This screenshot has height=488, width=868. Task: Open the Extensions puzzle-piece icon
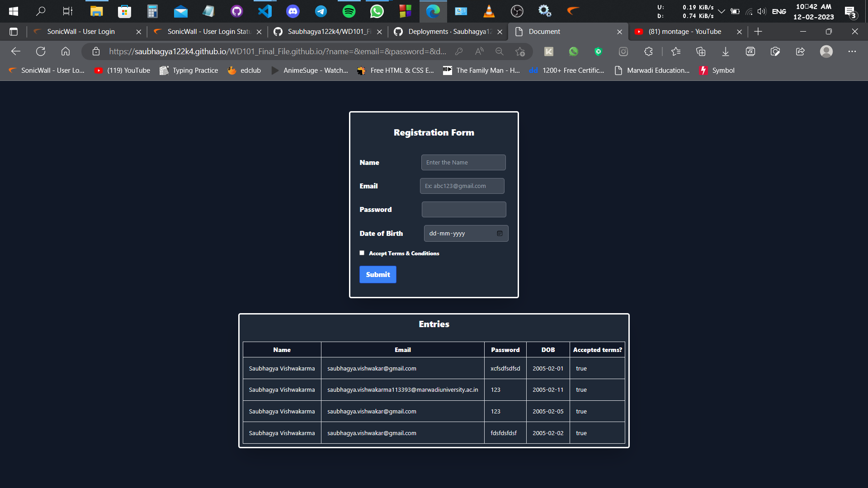point(648,52)
